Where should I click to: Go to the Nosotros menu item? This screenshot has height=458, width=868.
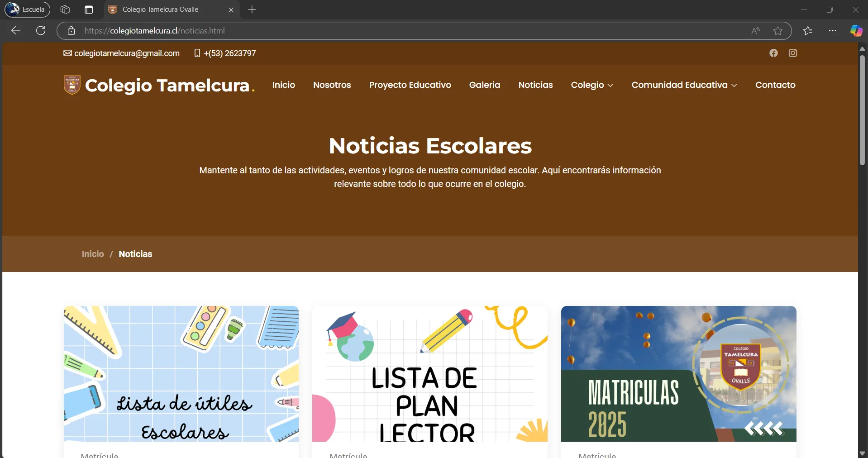(332, 85)
